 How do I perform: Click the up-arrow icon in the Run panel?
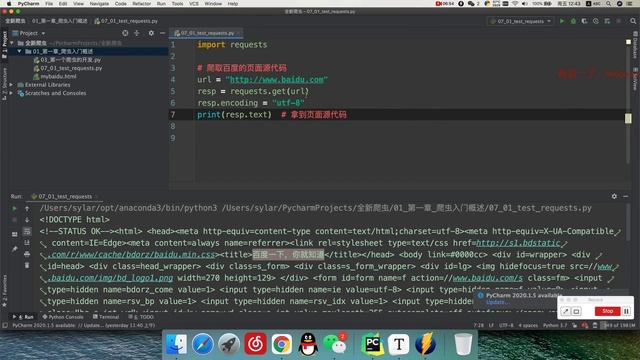pyautogui.click(x=27, y=208)
